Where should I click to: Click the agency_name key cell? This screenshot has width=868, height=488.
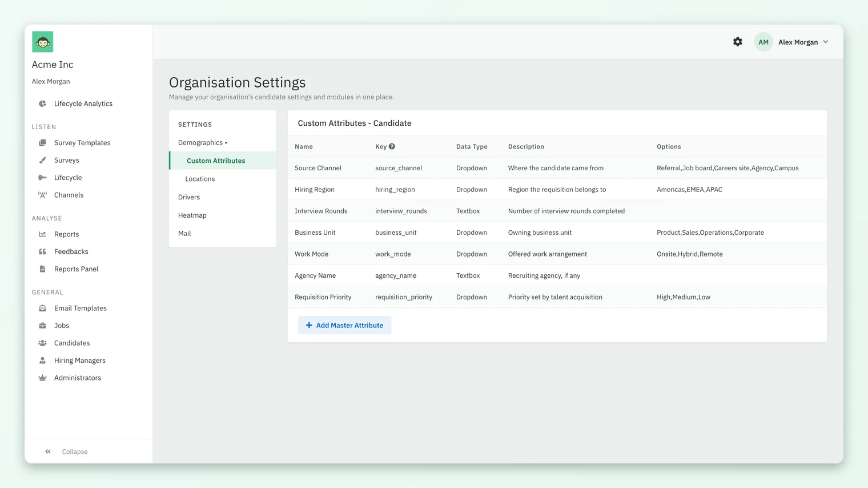tap(396, 275)
